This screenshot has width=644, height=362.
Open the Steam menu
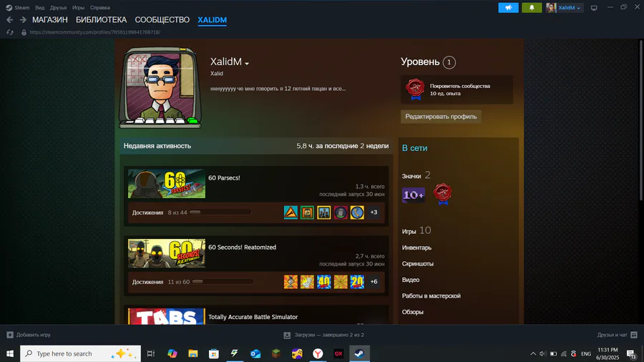(21, 7)
